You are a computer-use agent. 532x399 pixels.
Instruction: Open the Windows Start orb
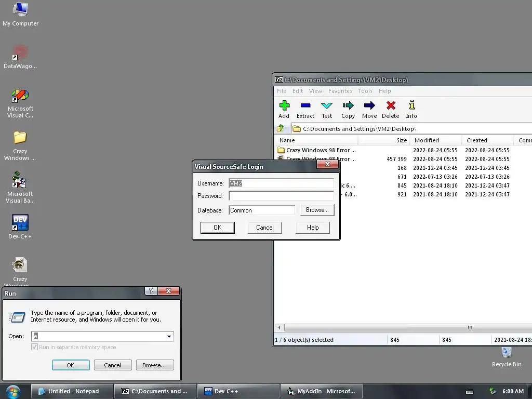(x=13, y=392)
